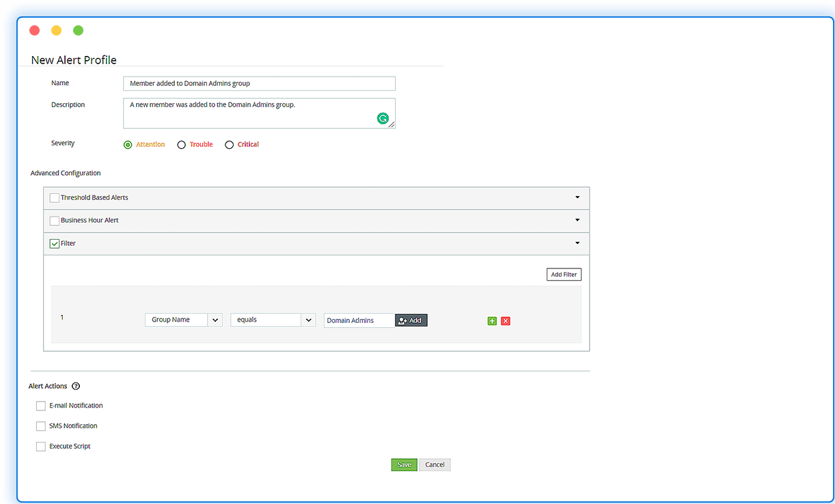Click the green plus icon to add filter row
Image resolution: width=835 pixels, height=504 pixels.
point(492,320)
